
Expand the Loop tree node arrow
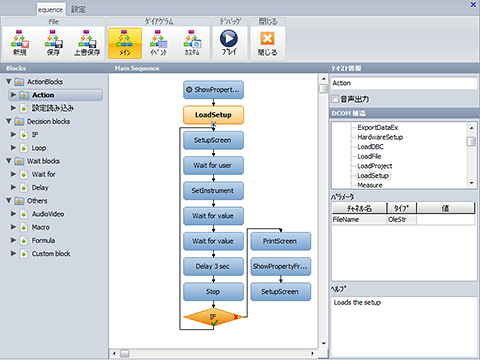pyautogui.click(x=13, y=148)
